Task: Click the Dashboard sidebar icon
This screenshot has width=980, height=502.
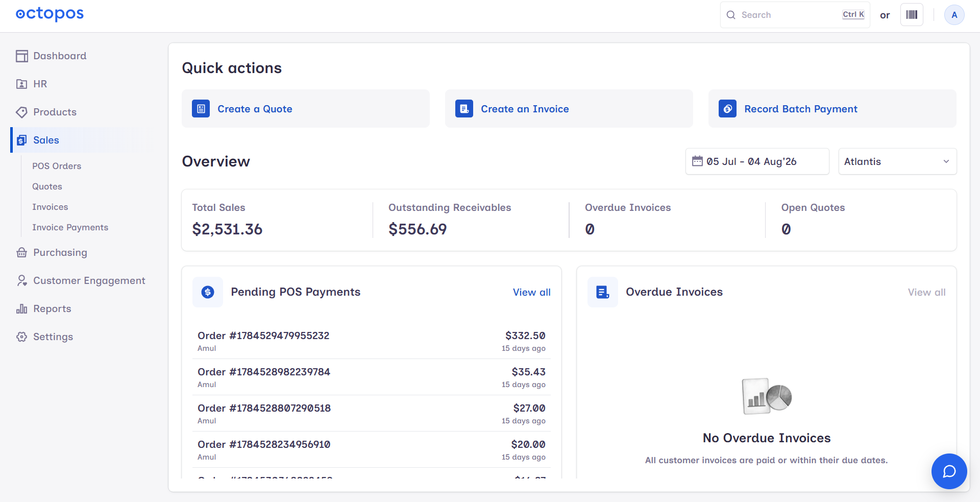Action: [22, 56]
